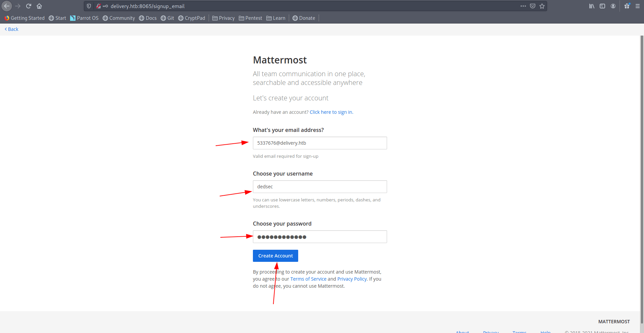Viewport: 644px width, 333px height.
Task: Open the Library icon
Action: pyautogui.click(x=592, y=6)
